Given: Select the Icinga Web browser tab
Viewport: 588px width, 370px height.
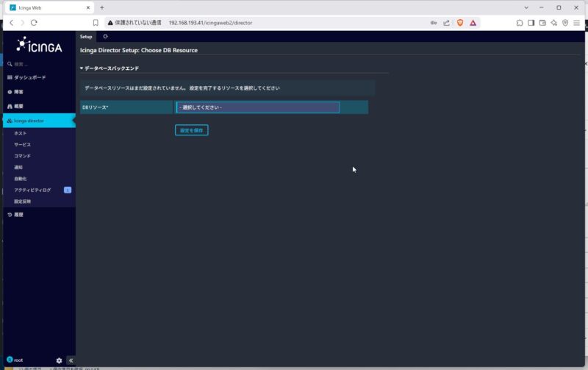Looking at the screenshot, I should click(50, 7).
